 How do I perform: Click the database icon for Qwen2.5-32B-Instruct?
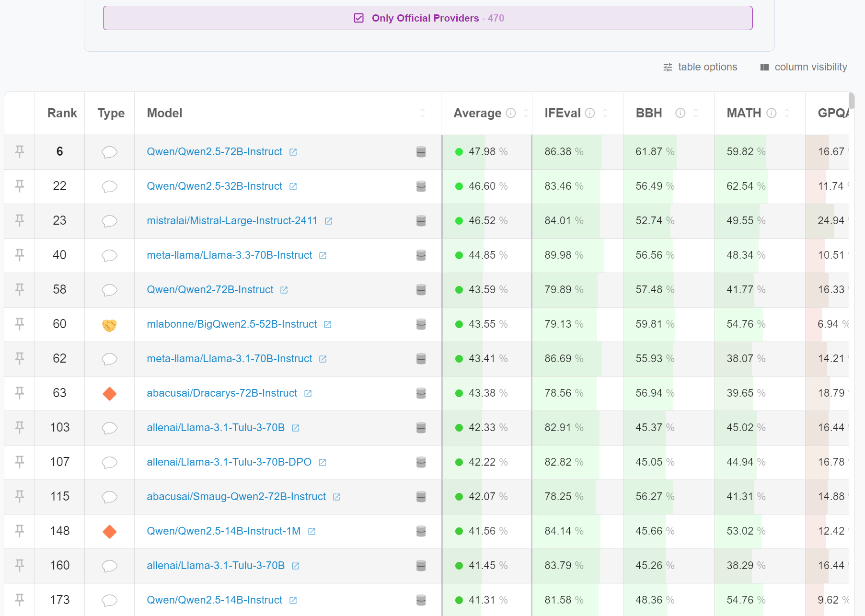[421, 186]
